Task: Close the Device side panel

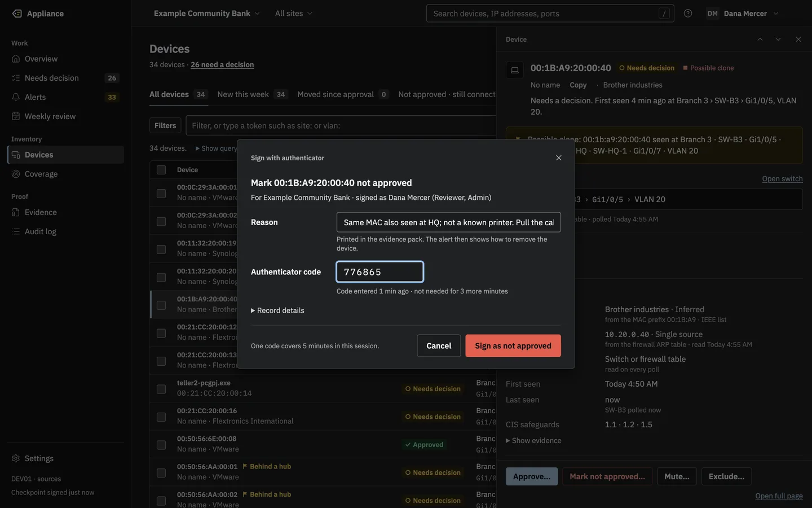Action: point(798,40)
